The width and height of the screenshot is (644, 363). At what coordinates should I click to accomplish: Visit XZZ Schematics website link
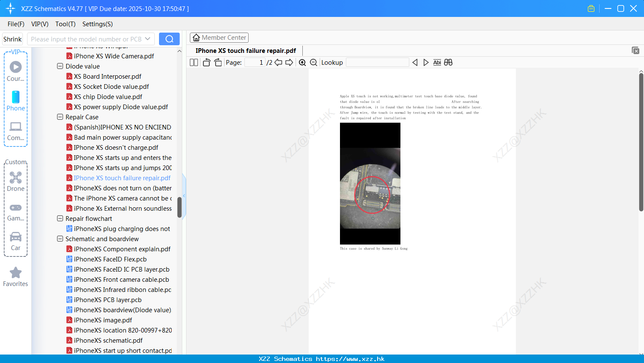click(350, 359)
